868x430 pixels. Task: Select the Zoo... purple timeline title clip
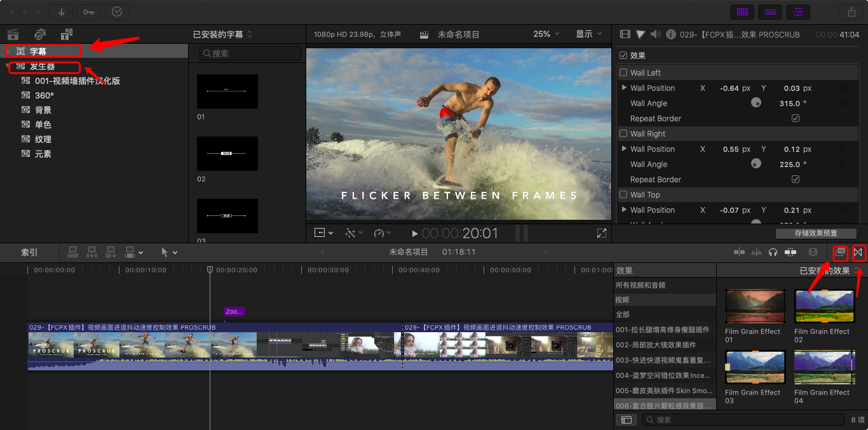(x=234, y=311)
